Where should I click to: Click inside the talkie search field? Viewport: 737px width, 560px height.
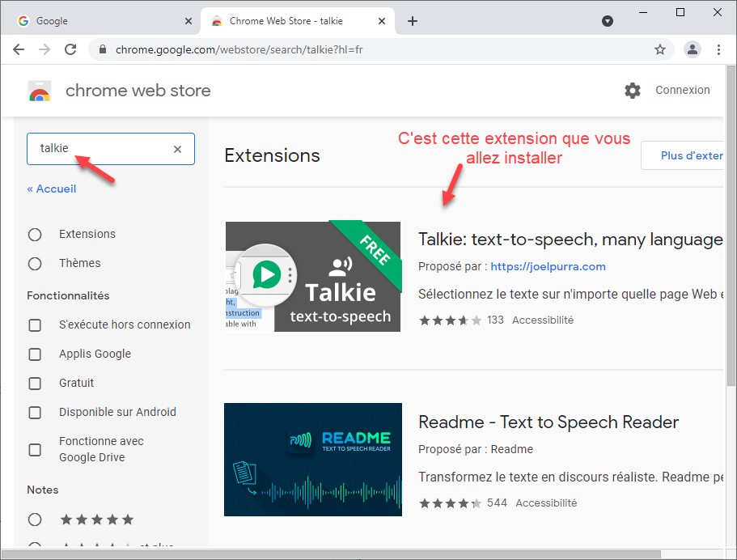(x=101, y=149)
